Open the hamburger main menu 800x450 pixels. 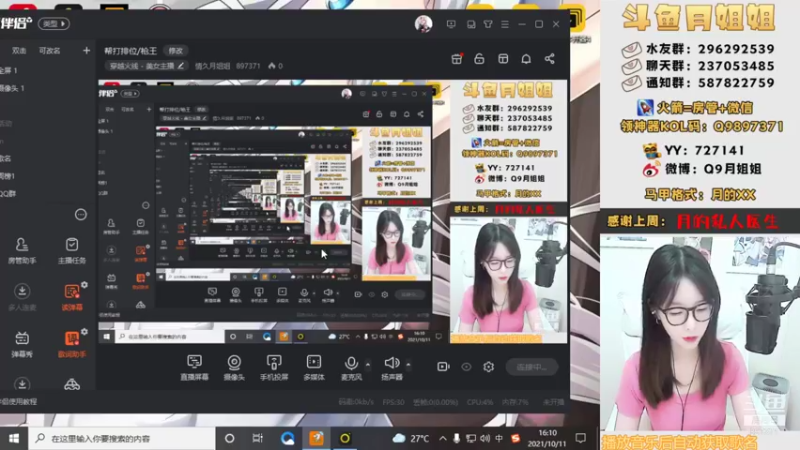point(505,24)
